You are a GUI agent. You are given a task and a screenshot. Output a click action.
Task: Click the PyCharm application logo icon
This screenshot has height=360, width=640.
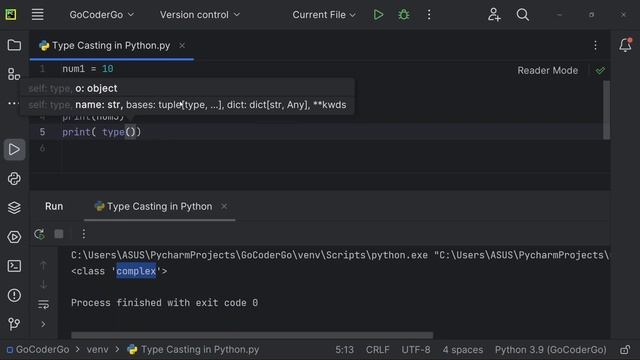[x=11, y=15]
